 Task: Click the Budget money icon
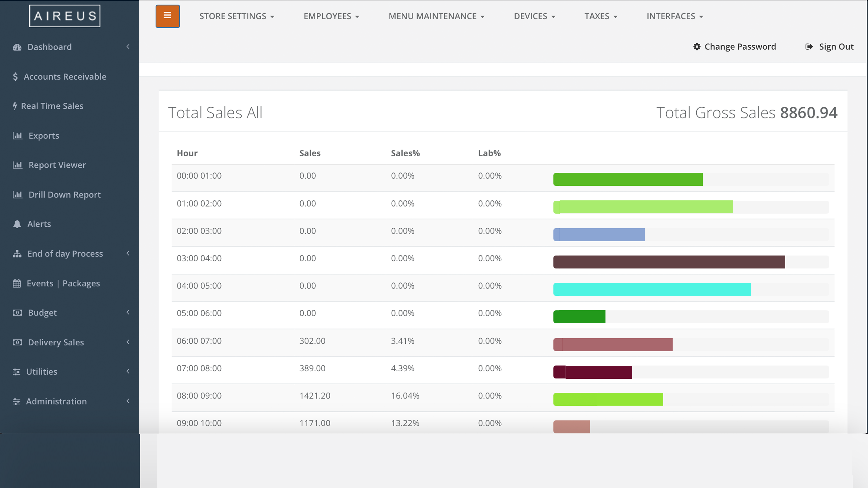(x=17, y=313)
